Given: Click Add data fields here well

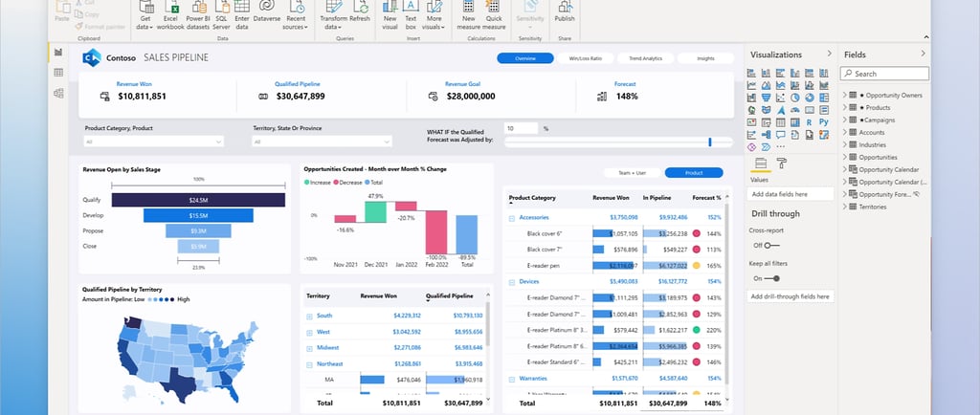Looking at the screenshot, I should [790, 194].
